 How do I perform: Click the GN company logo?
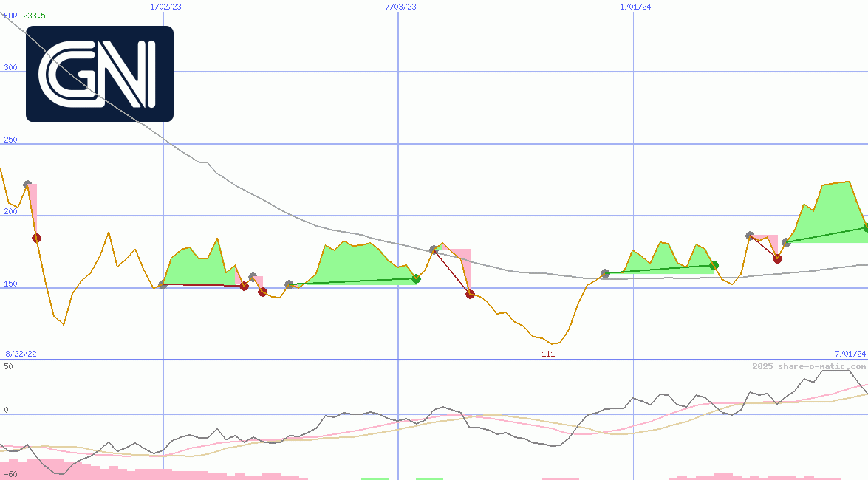tap(100, 74)
